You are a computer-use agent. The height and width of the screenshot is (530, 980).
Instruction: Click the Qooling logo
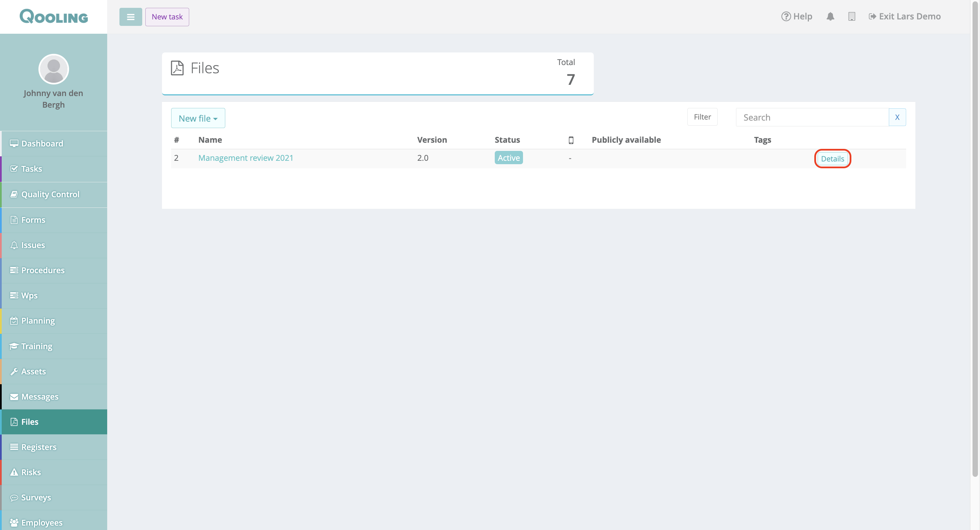pyautogui.click(x=54, y=16)
